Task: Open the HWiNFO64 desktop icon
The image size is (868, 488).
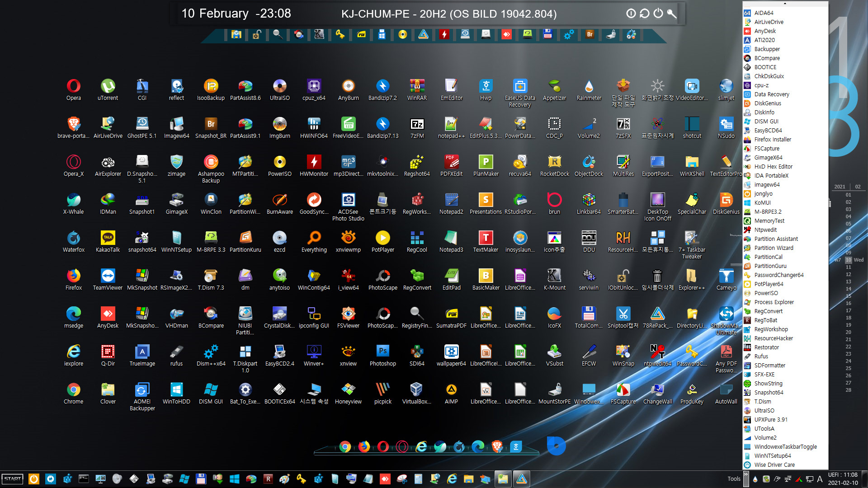Action: pyautogui.click(x=314, y=127)
